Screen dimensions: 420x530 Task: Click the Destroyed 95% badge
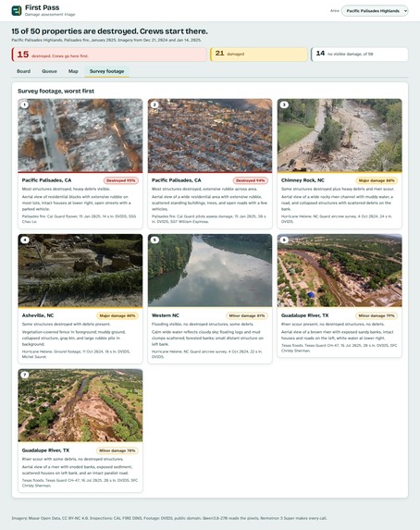120,180
